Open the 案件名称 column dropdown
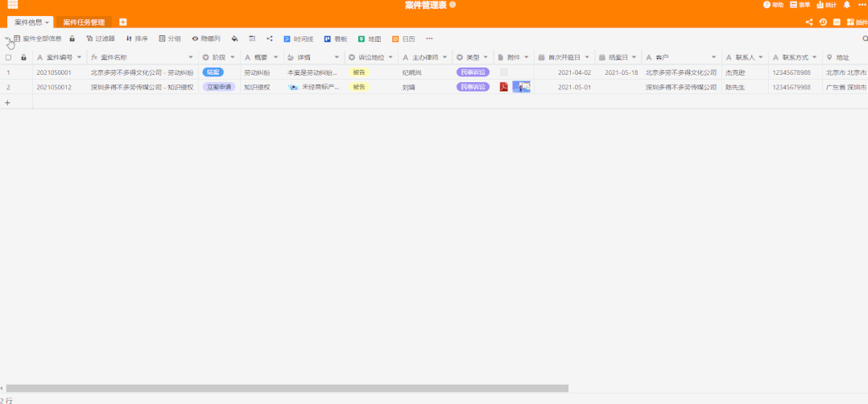868x404 pixels. 191,57
